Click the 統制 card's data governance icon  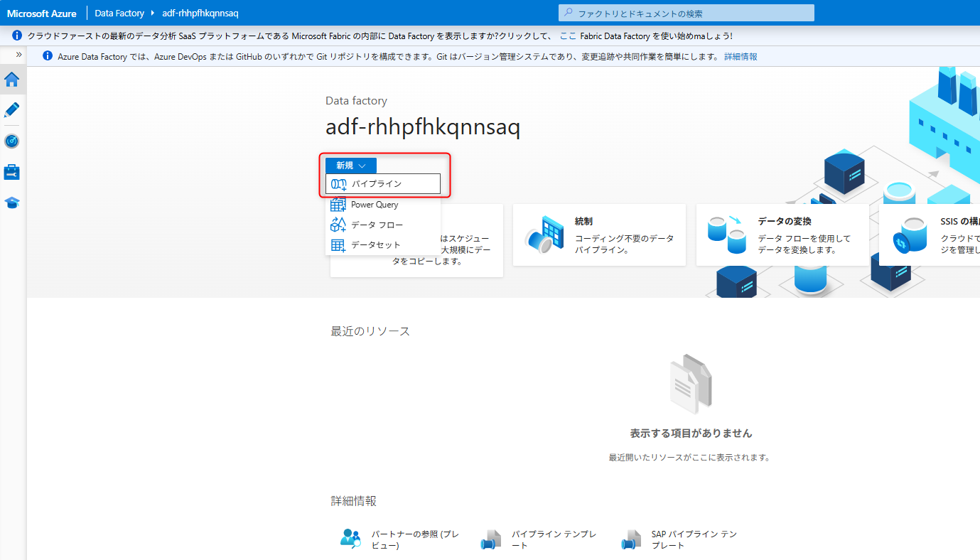[545, 235]
